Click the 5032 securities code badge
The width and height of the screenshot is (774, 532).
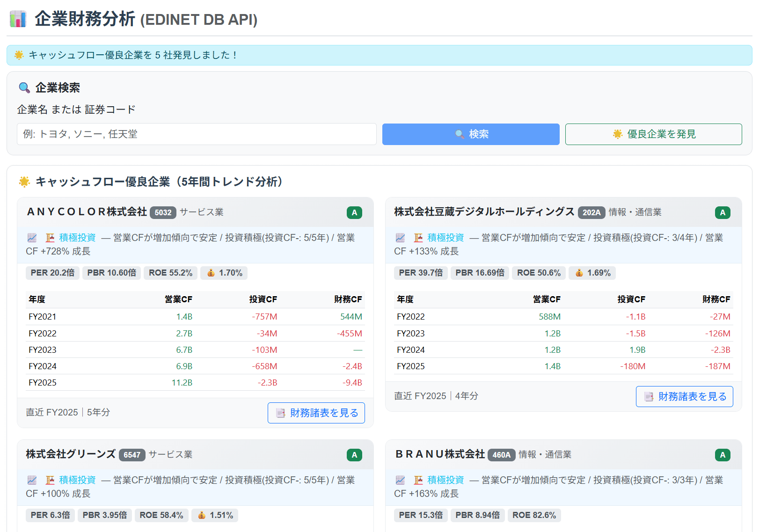pos(163,212)
